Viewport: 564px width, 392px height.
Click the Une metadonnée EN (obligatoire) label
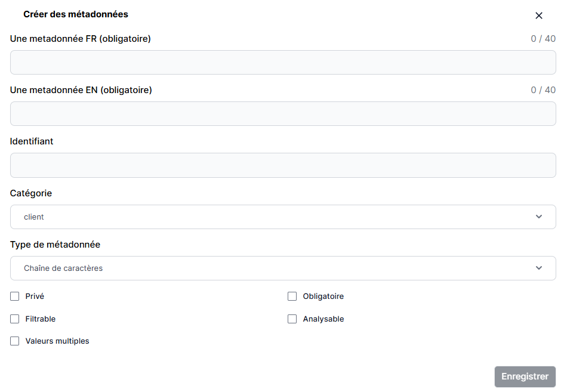[81, 91]
